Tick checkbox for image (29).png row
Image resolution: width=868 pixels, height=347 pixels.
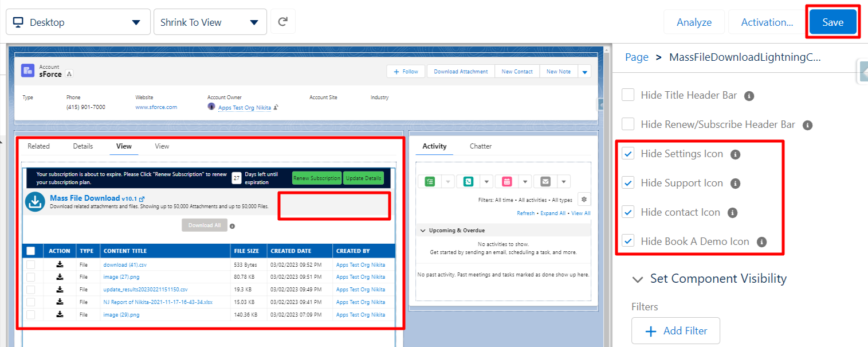pyautogui.click(x=31, y=314)
